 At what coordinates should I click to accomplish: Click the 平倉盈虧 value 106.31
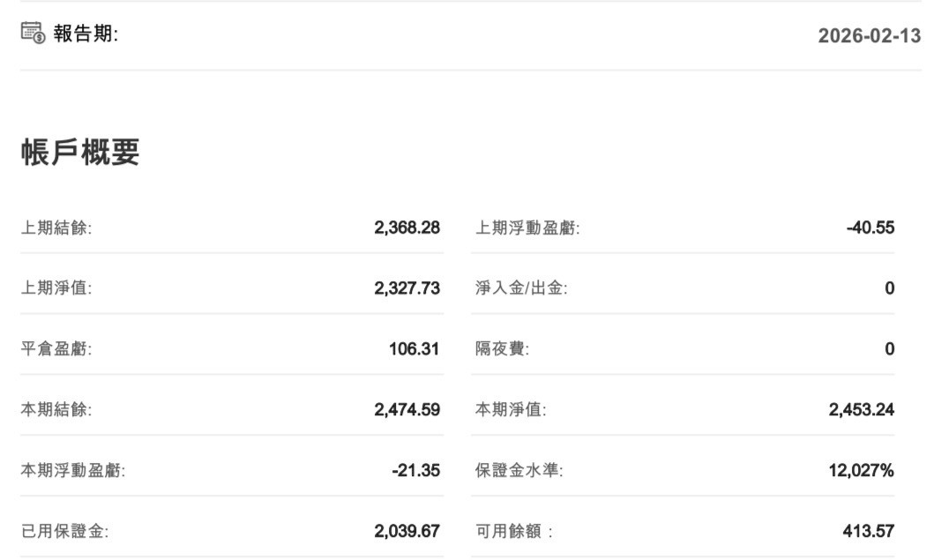[x=414, y=348]
